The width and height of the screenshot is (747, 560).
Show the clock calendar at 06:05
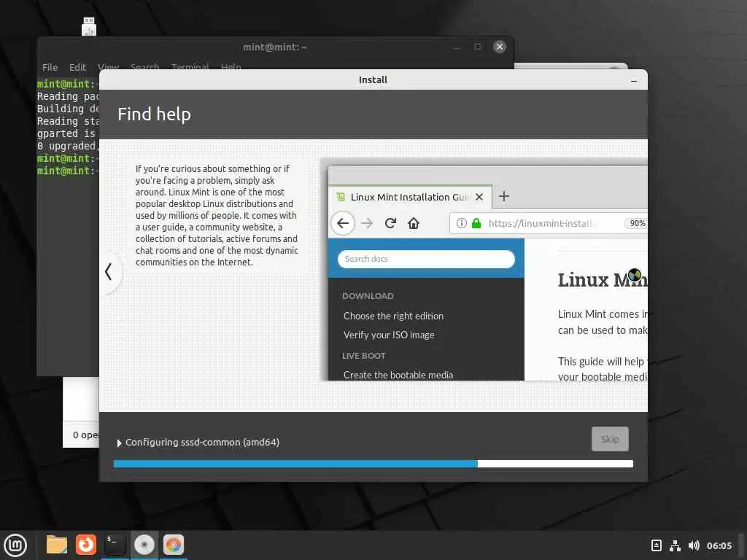tap(719, 545)
